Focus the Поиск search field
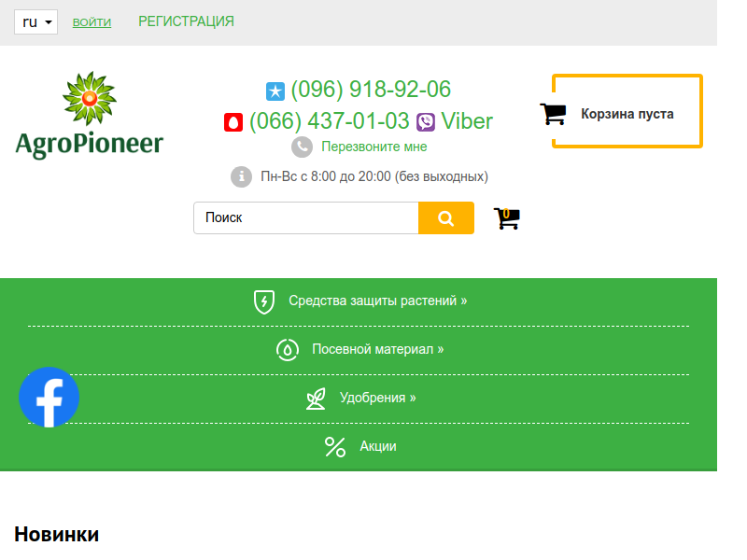The image size is (747, 560). [306, 217]
